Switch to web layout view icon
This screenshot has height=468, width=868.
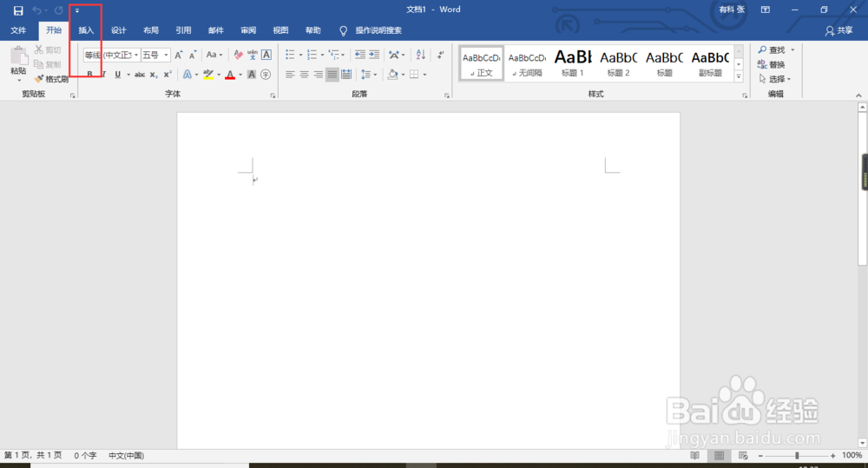[x=743, y=455]
